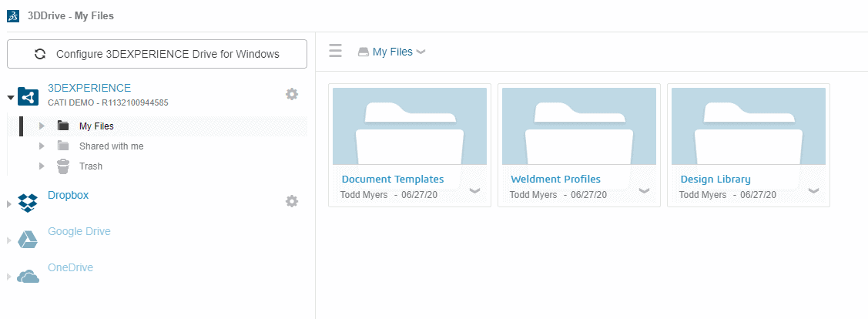
Task: Open Design Library options chevron
Action: tap(813, 190)
